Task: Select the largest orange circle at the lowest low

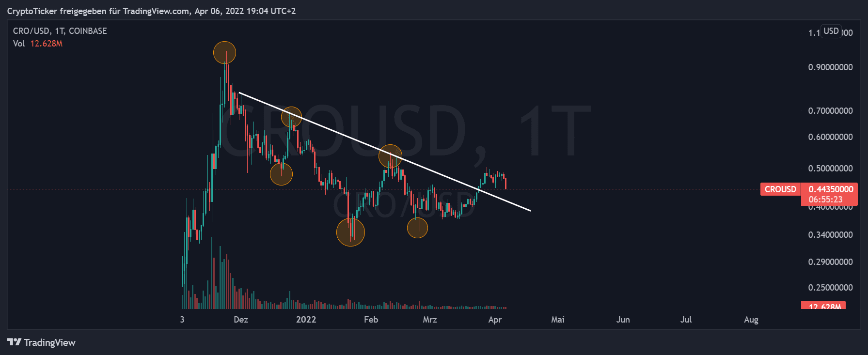Action: pyautogui.click(x=350, y=232)
